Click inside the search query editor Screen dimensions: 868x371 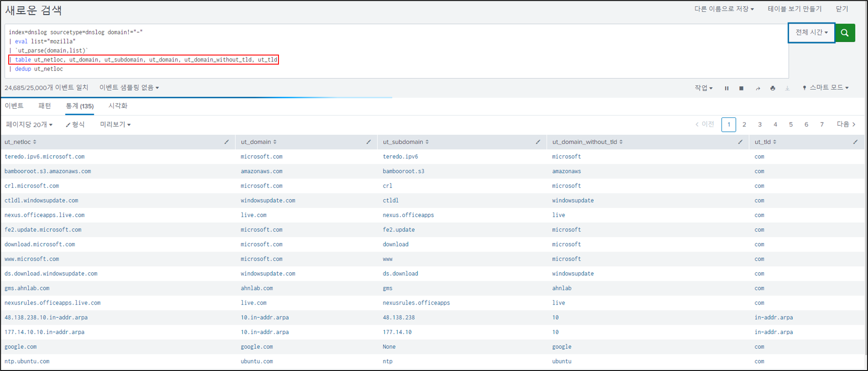coord(396,51)
